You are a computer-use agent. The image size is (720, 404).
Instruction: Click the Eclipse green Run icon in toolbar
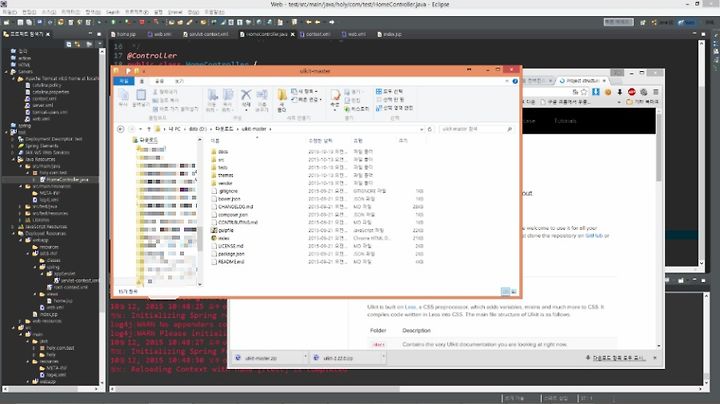pyautogui.click(x=113, y=22)
